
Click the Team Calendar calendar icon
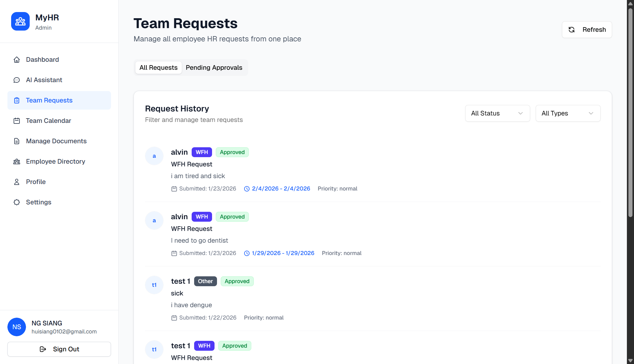click(17, 121)
